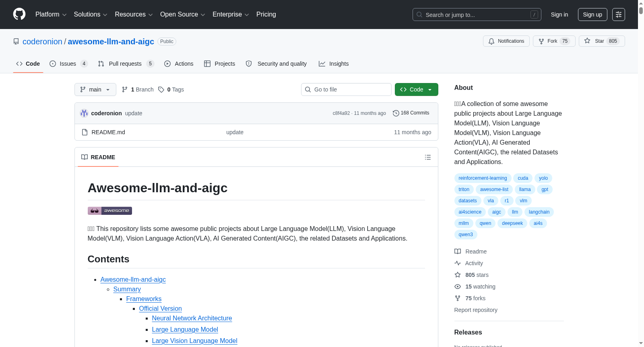This screenshot has height=347, width=644.
Task: Click the reinforcement-learning topic tag
Action: pyautogui.click(x=483, y=178)
